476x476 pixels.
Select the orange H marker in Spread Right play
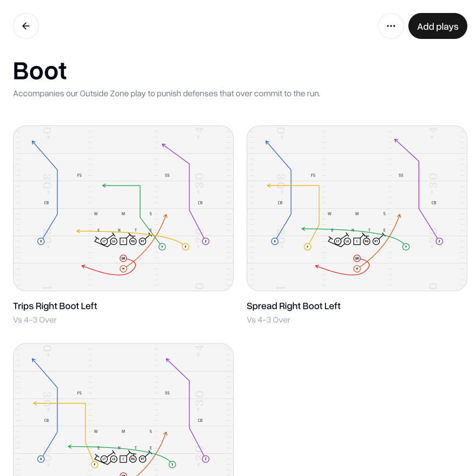click(x=357, y=268)
